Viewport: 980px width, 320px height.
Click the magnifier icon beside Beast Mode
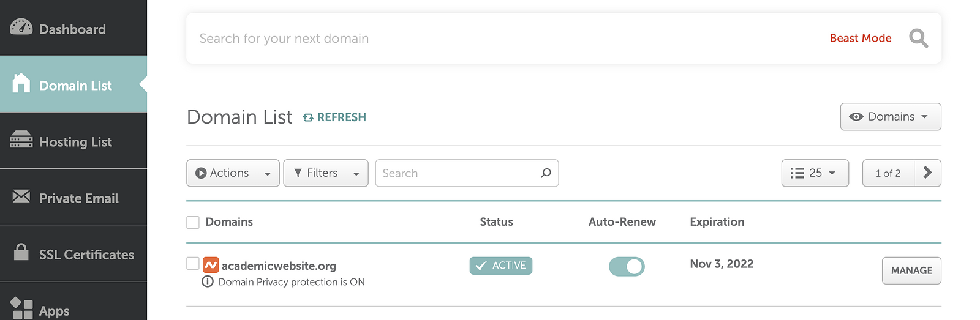[918, 38]
